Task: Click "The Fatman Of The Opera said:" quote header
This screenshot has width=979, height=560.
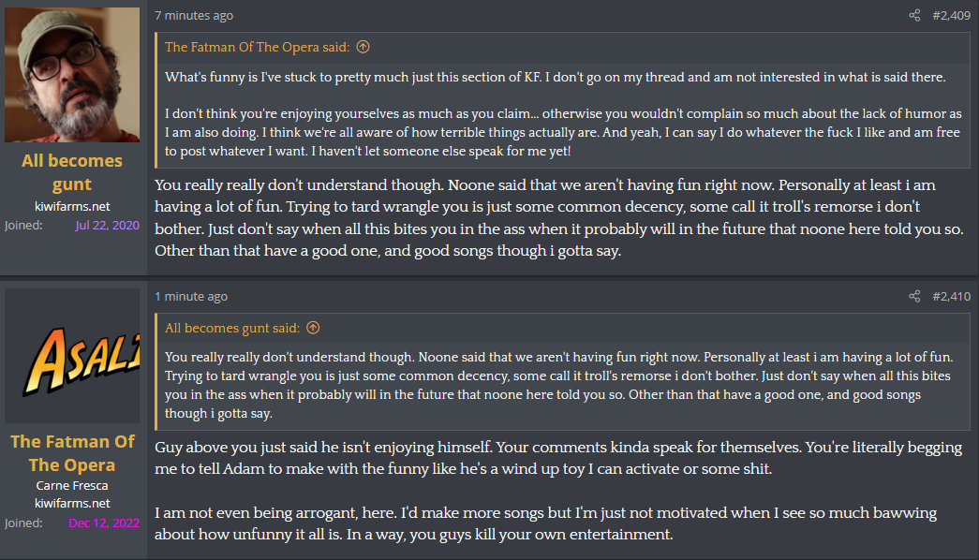Action: (258, 47)
